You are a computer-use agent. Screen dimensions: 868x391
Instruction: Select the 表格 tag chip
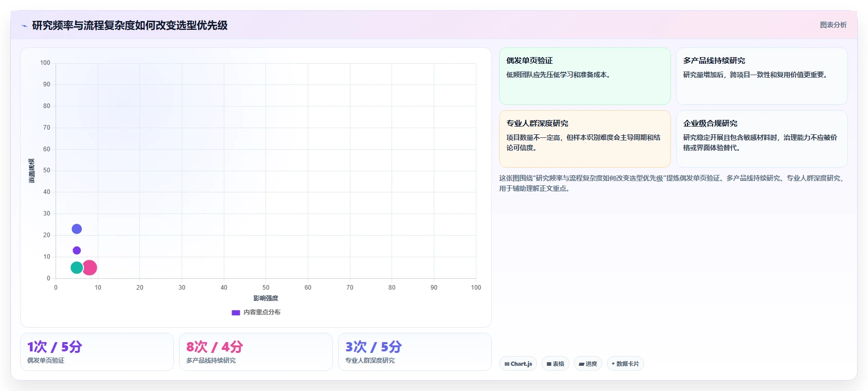(x=555, y=364)
